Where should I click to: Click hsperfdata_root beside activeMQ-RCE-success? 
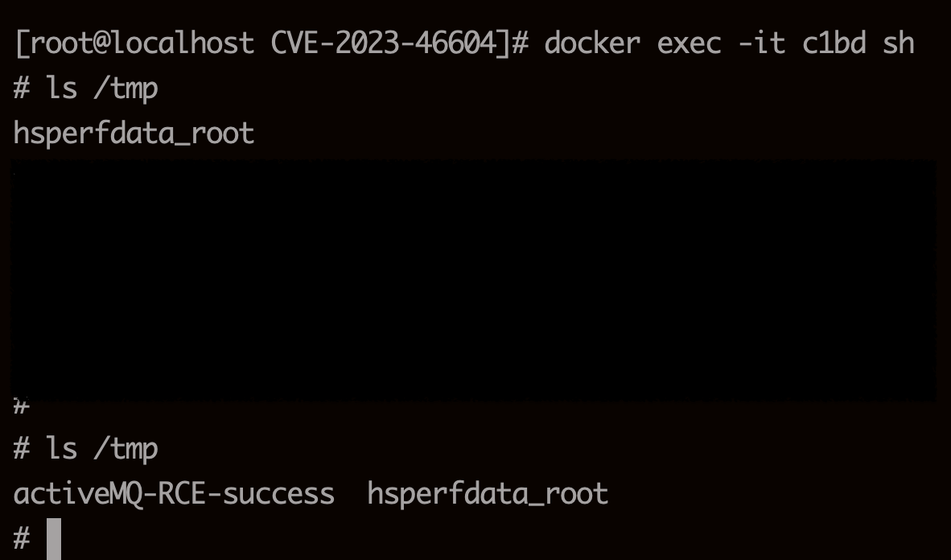(488, 493)
